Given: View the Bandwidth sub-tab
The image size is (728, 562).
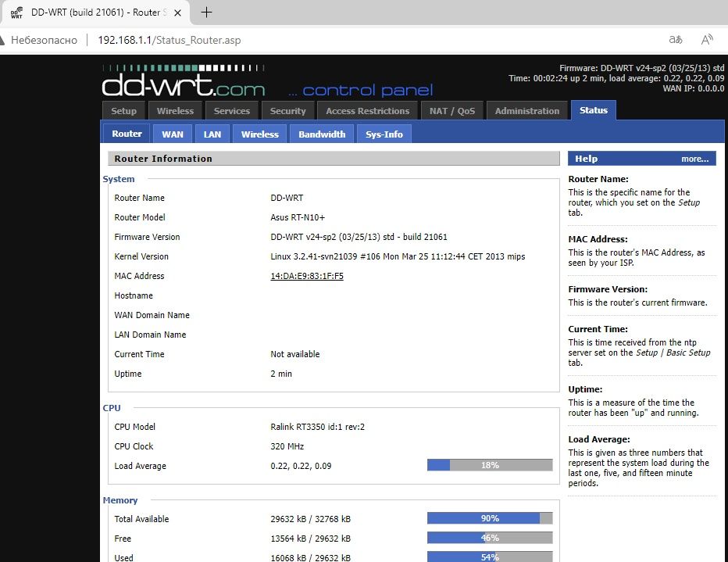Looking at the screenshot, I should [x=322, y=134].
